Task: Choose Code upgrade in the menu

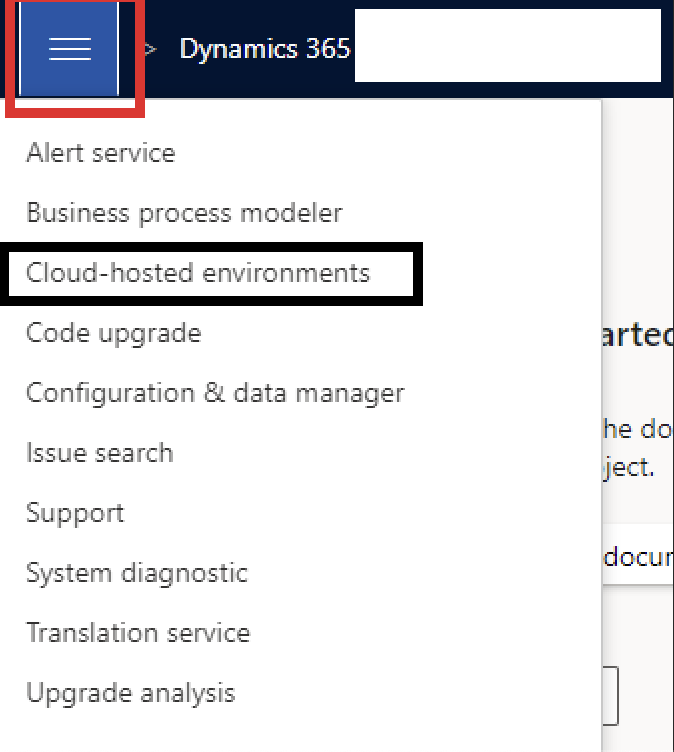Action: pos(114,333)
